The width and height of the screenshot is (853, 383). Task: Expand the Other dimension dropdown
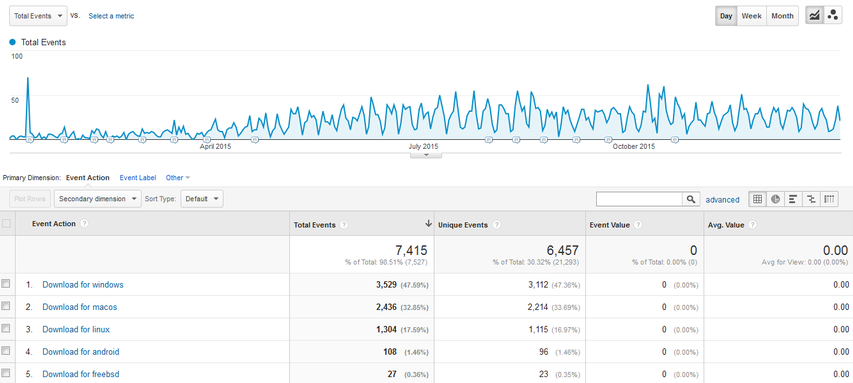click(x=178, y=177)
